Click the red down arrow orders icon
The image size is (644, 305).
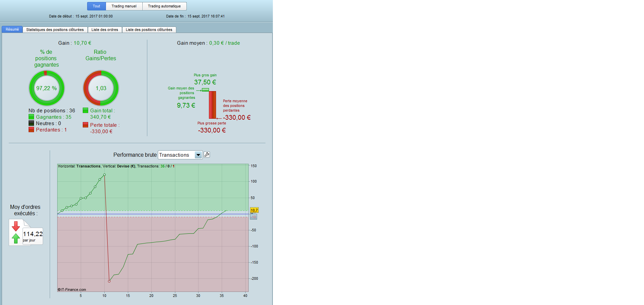16,226
